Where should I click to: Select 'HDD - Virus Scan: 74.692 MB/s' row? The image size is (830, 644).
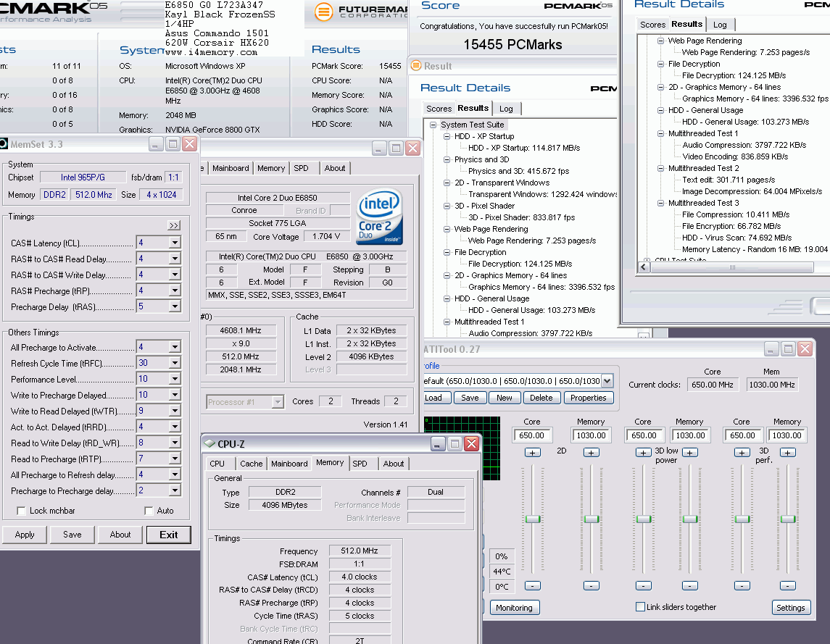coord(736,238)
